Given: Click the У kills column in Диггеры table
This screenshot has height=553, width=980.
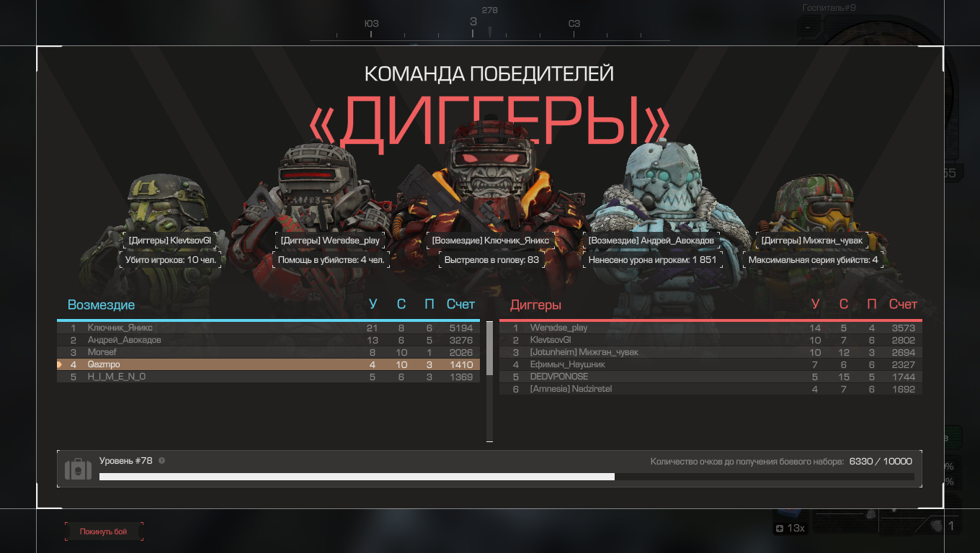Looking at the screenshot, I should pos(815,305).
